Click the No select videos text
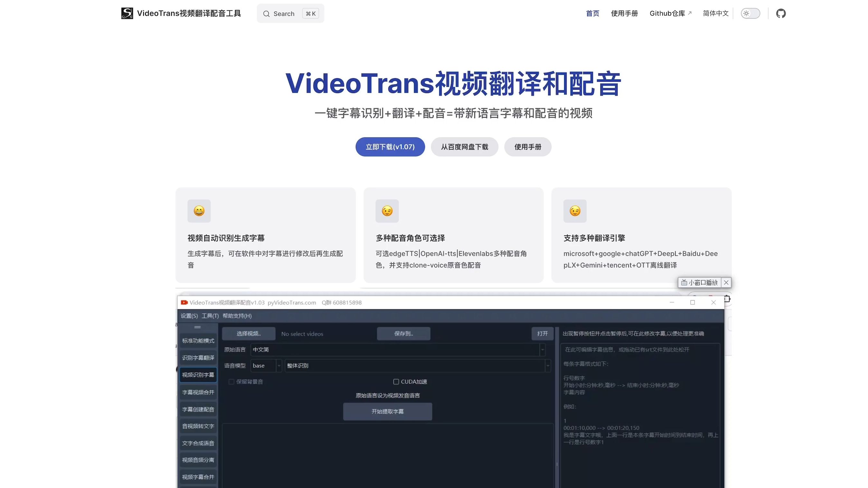The width and height of the screenshot is (868, 488). pos(302,334)
